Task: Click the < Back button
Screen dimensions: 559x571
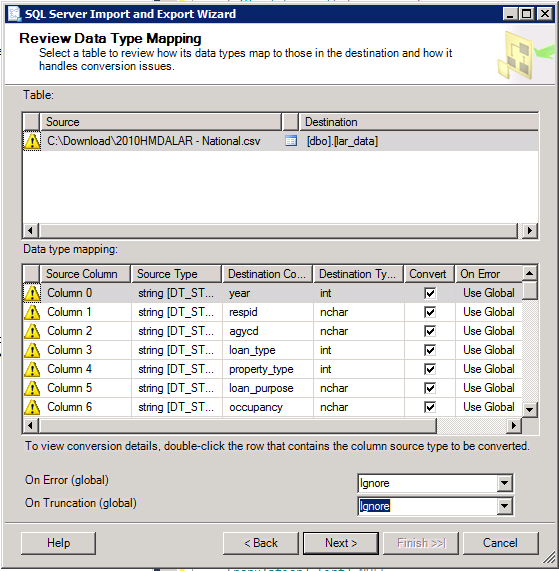Action: pyautogui.click(x=261, y=543)
